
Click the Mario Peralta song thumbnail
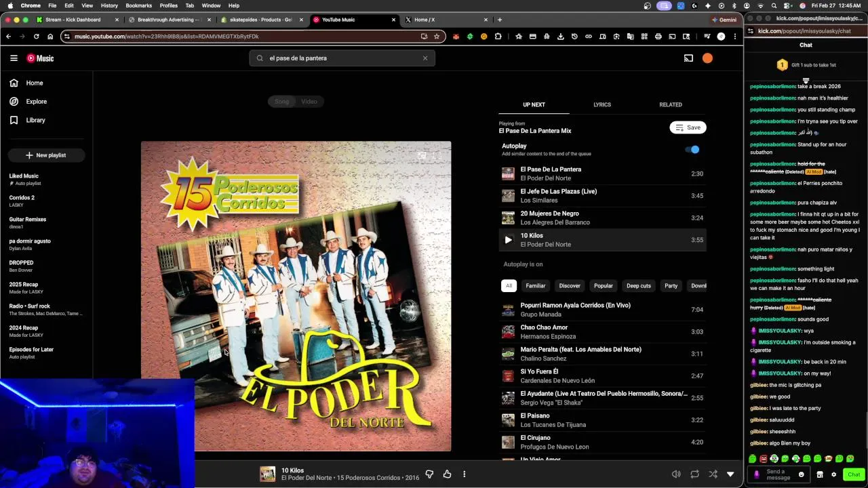(508, 354)
